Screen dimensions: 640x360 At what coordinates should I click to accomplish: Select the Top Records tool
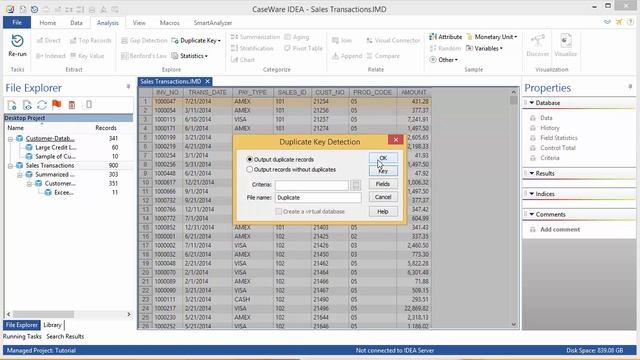[x=90, y=40]
